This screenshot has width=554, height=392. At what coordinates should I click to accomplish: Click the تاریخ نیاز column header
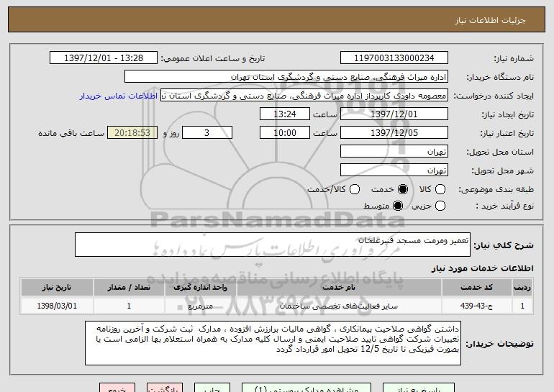pyautogui.click(x=57, y=287)
